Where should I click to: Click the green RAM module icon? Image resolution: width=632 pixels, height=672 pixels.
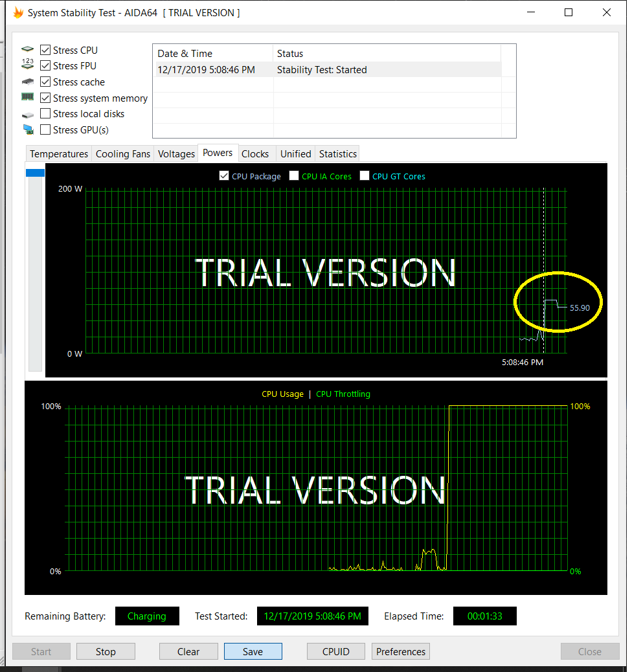27,97
